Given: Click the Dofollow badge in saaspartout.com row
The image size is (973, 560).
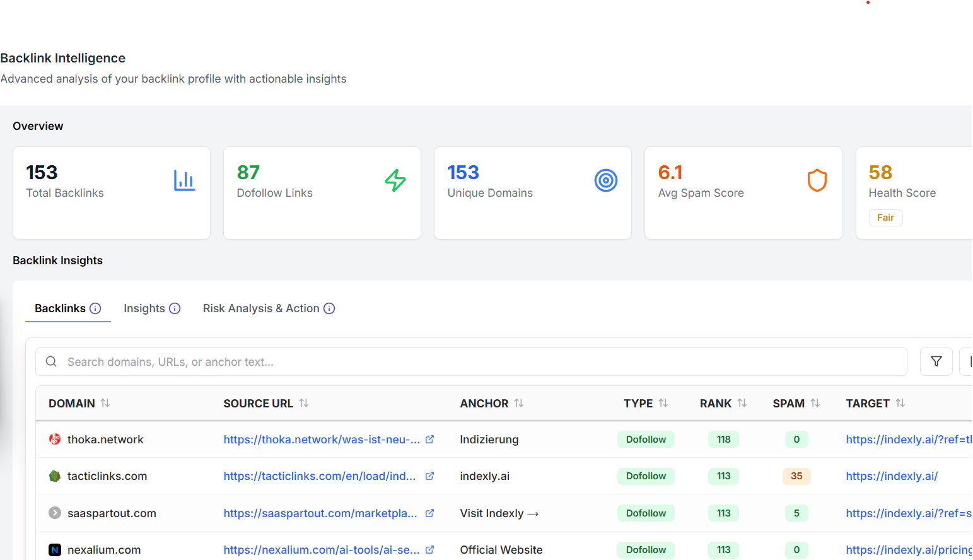Looking at the screenshot, I should coord(646,513).
